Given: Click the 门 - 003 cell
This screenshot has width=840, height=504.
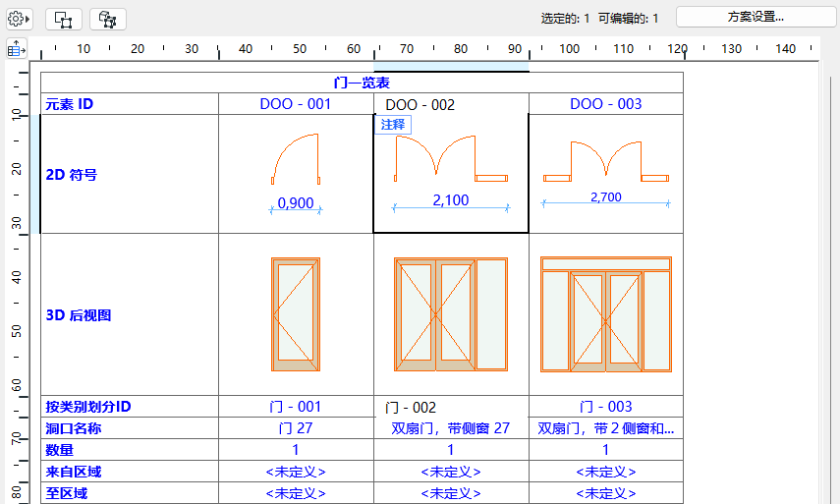Looking at the screenshot, I should click(606, 407).
